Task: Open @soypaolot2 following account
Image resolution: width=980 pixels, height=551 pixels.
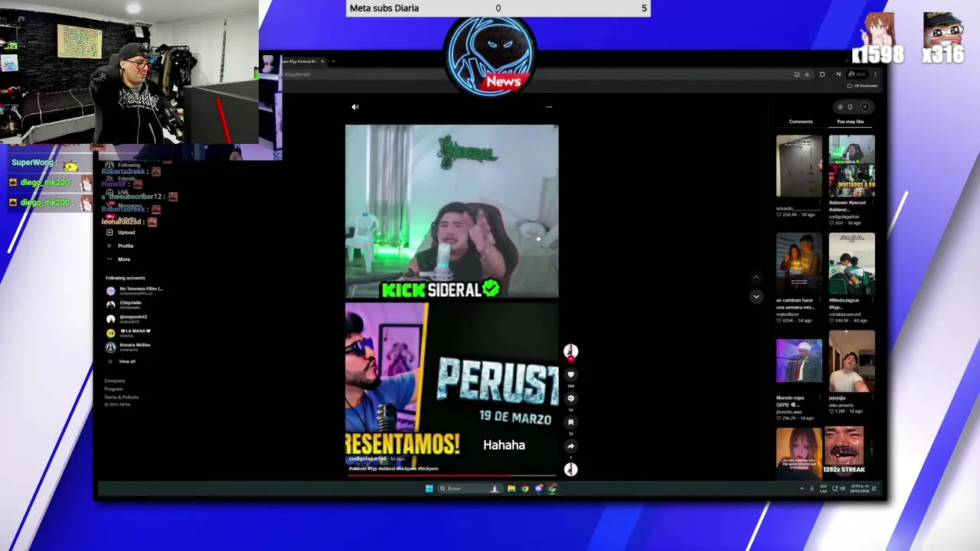Action: click(128, 318)
